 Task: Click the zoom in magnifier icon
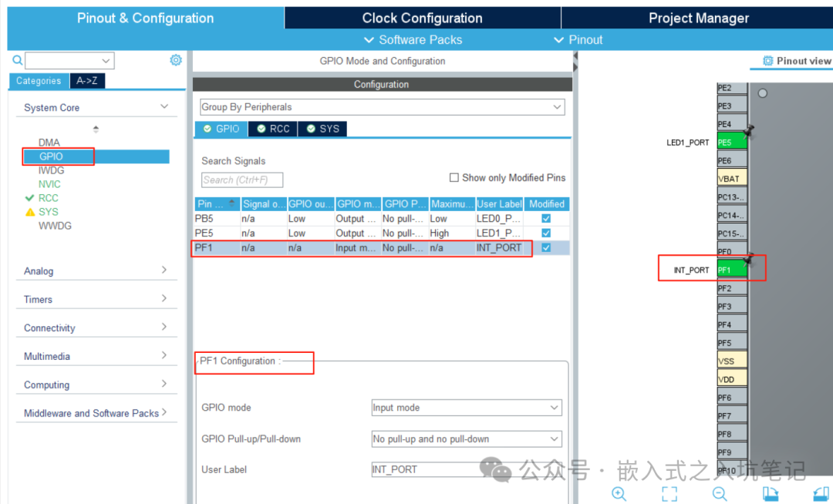pos(619,494)
